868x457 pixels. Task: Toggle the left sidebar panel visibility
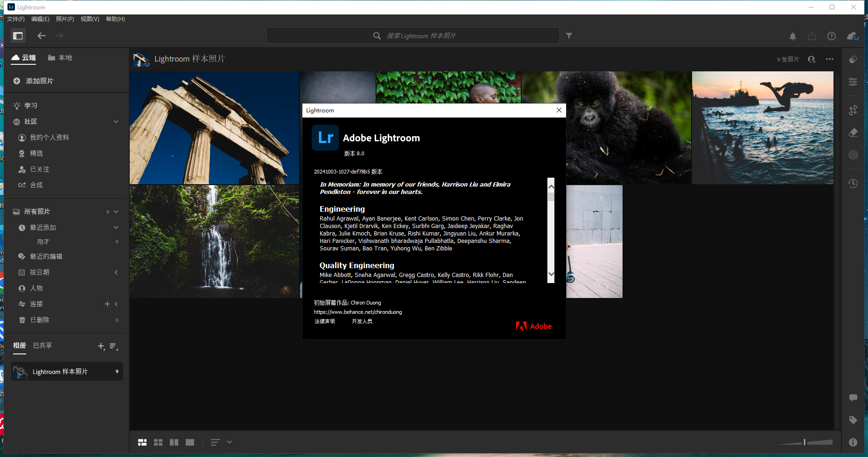click(18, 35)
